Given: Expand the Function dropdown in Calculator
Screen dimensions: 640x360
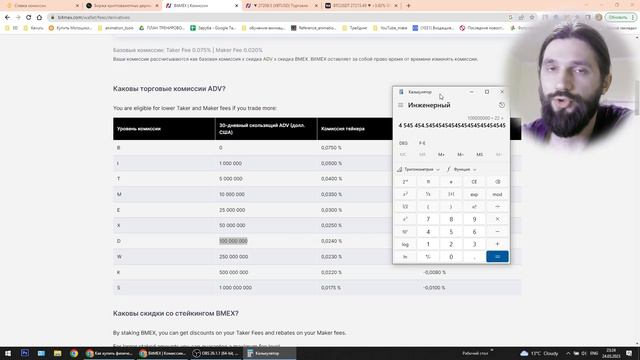Looking at the screenshot, I should (462, 169).
